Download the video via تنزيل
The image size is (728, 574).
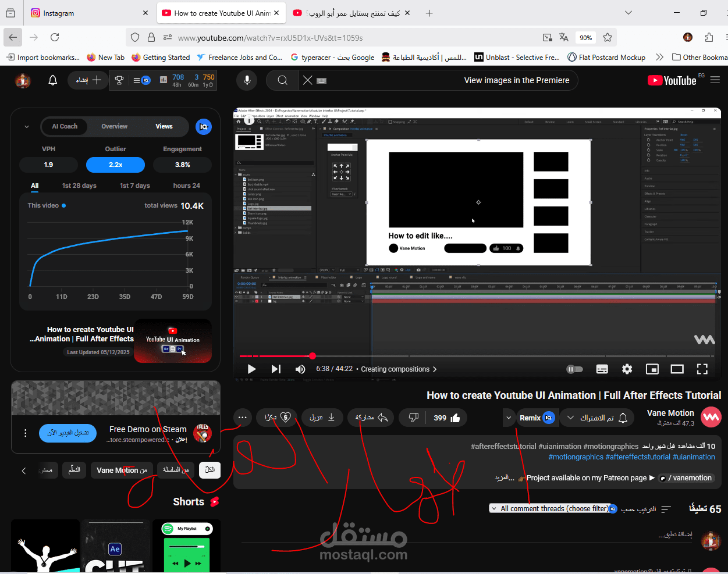point(322,418)
